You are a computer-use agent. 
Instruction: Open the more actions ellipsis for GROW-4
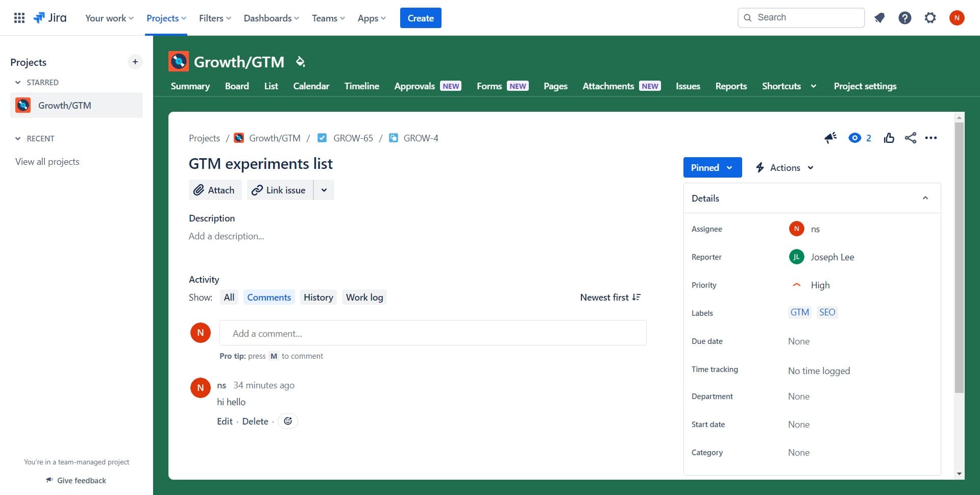click(x=932, y=138)
